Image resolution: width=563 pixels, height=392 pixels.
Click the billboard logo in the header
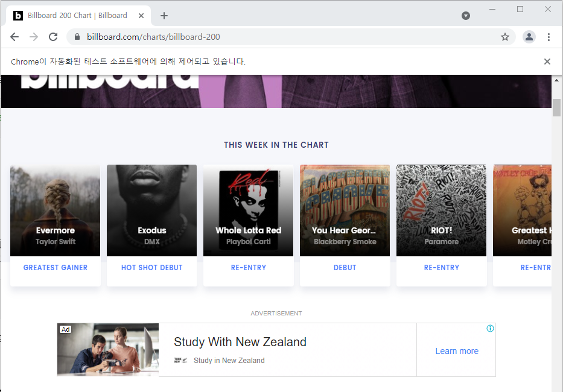click(x=109, y=81)
